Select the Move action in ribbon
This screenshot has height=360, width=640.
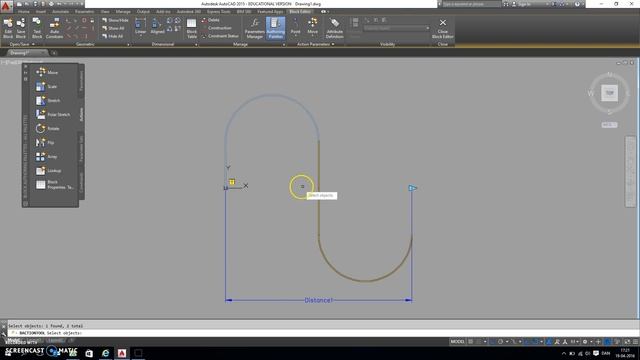pyautogui.click(x=313, y=27)
